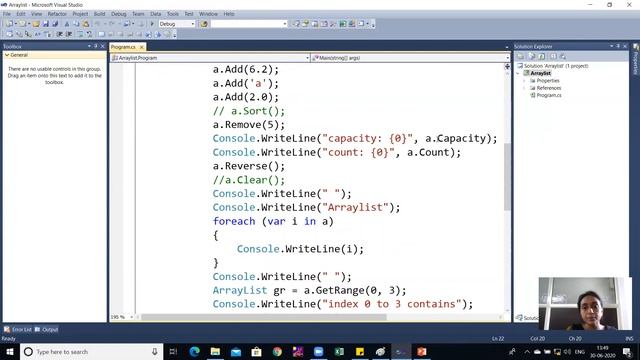This screenshot has height=360, width=640.
Task: Click Show All Files in Solution Explorer
Action: (531, 56)
